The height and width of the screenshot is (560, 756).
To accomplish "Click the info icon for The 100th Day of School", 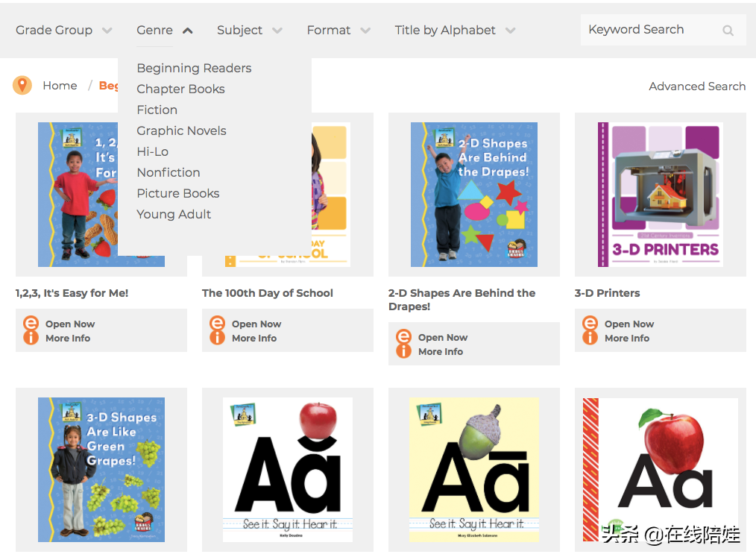I will click(x=218, y=338).
